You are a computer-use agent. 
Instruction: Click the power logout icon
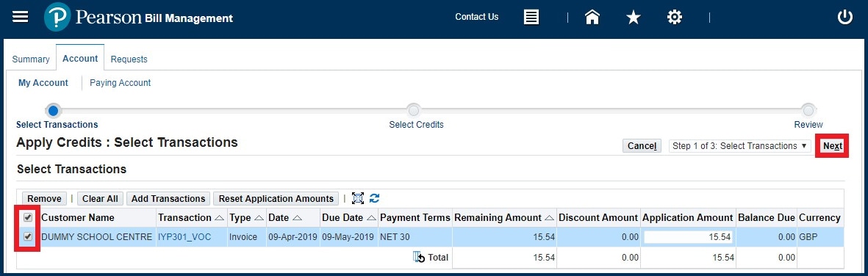(844, 17)
